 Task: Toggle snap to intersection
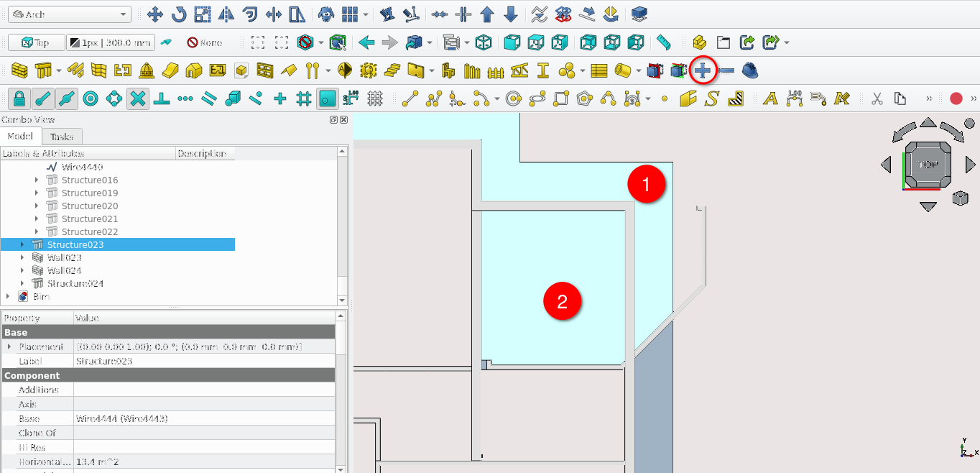(138, 98)
